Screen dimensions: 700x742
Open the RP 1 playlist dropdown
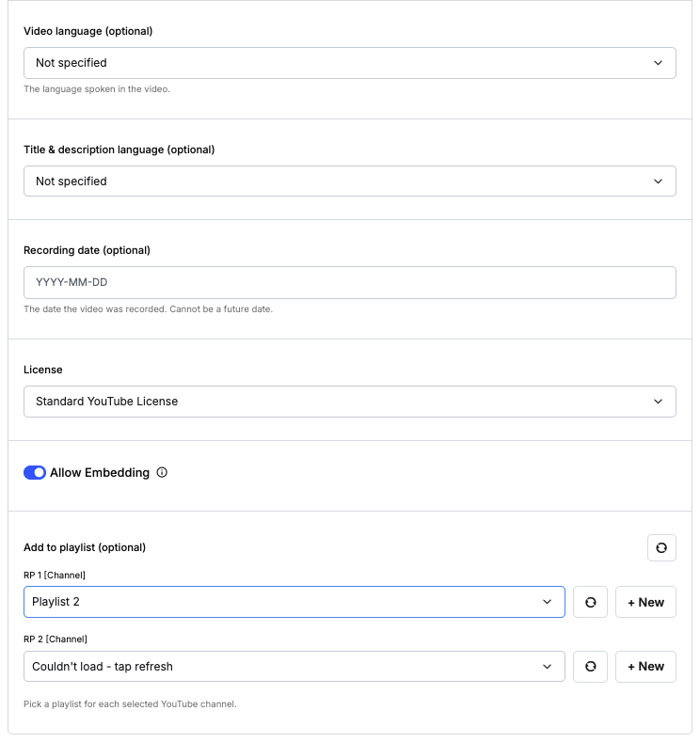pyautogui.click(x=294, y=602)
